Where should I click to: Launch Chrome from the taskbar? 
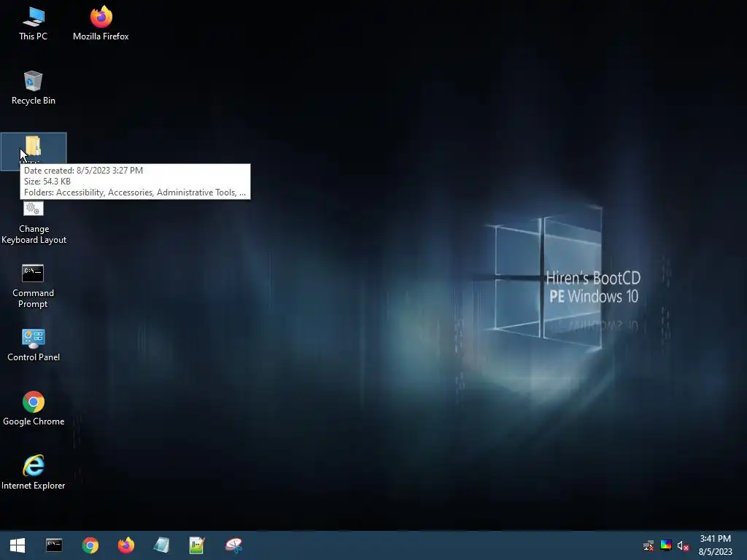click(90, 545)
